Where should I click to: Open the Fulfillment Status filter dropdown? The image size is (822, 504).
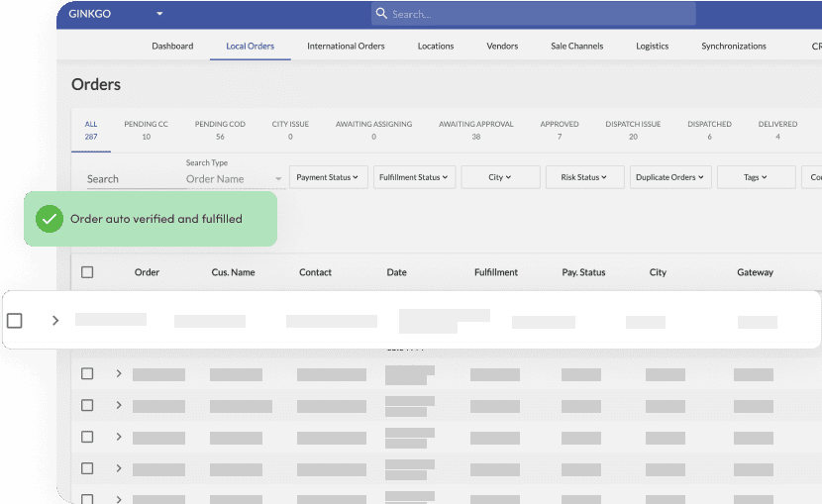pos(413,177)
